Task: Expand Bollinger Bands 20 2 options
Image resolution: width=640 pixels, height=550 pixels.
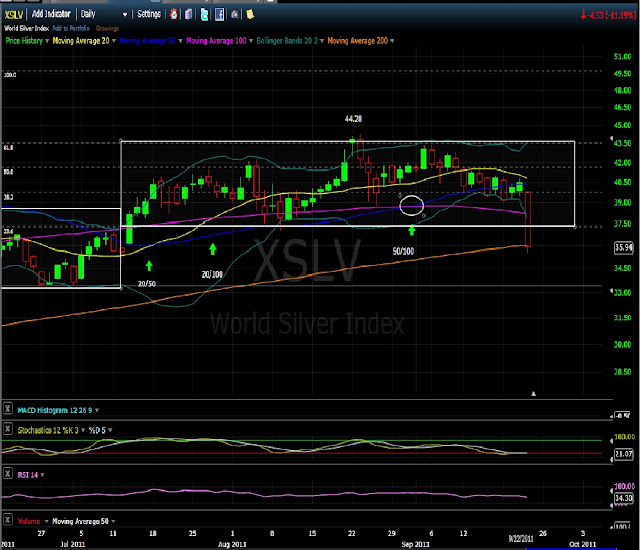Action: (x=322, y=41)
